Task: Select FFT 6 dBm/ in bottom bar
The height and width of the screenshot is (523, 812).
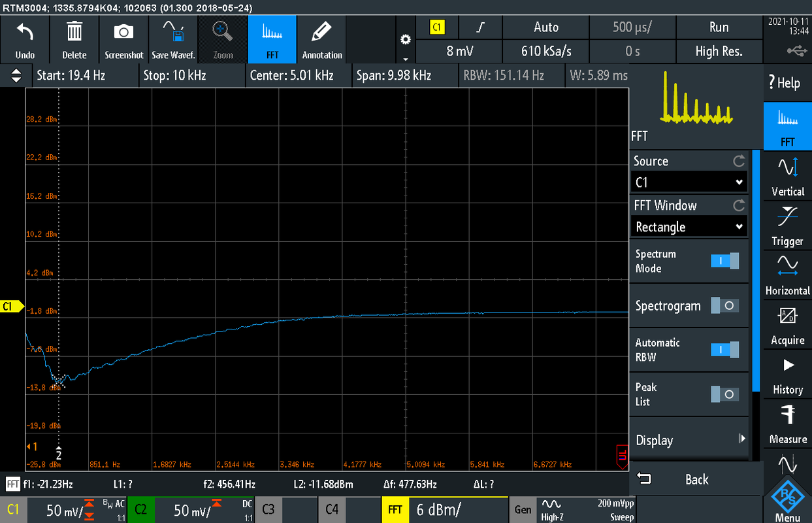Action: (445, 509)
